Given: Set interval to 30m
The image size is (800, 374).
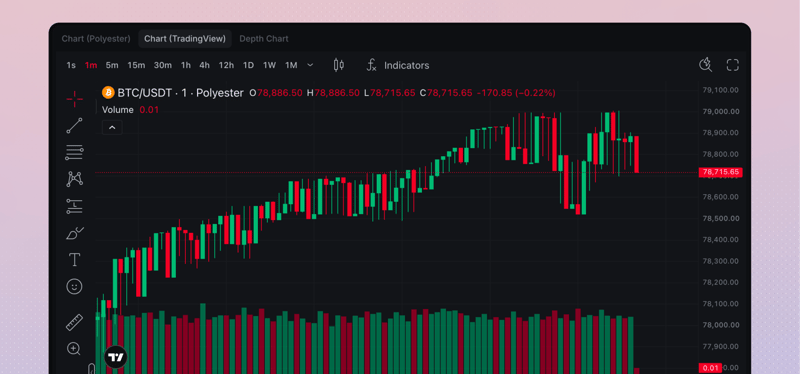Looking at the screenshot, I should point(163,65).
